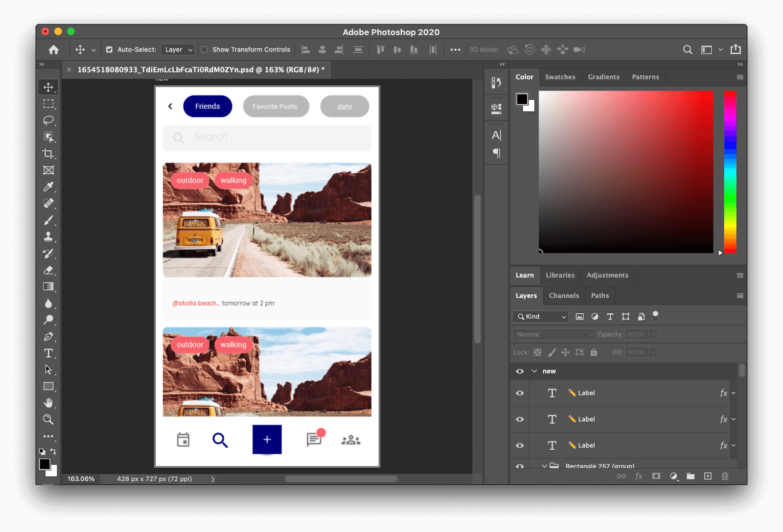Open the Paragraph panel icon

click(x=496, y=153)
